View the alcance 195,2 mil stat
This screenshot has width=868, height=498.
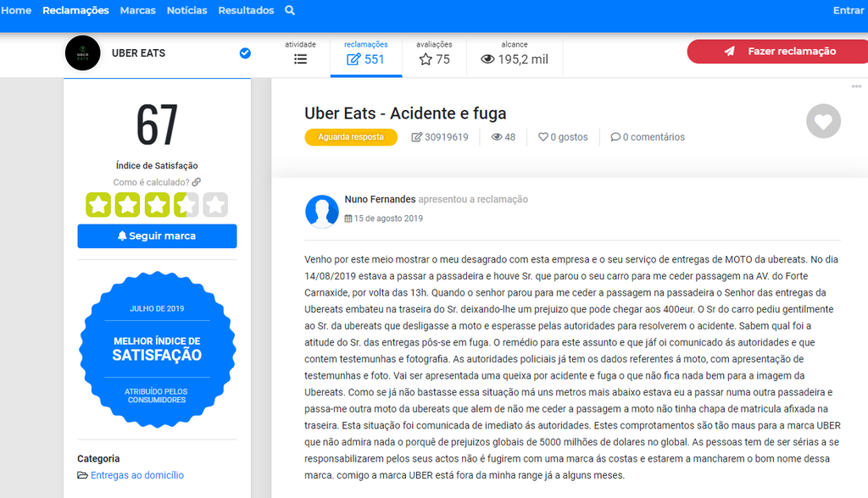515,53
